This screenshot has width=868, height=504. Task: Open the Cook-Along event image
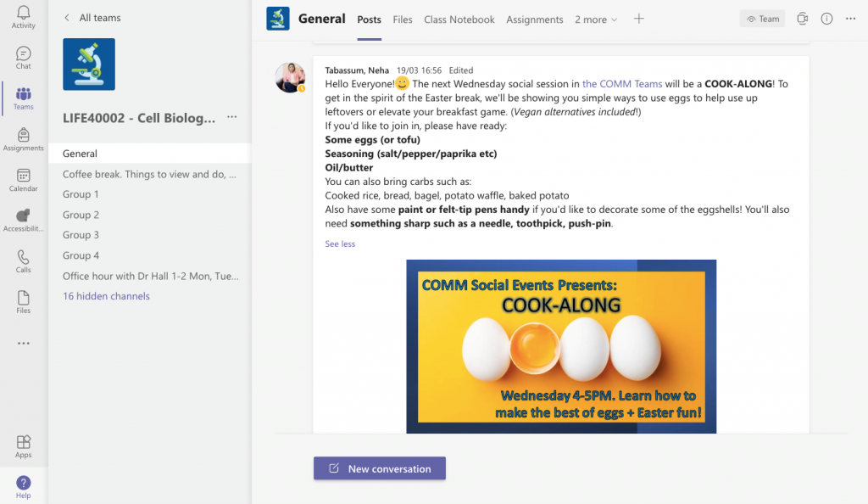pyautogui.click(x=561, y=346)
